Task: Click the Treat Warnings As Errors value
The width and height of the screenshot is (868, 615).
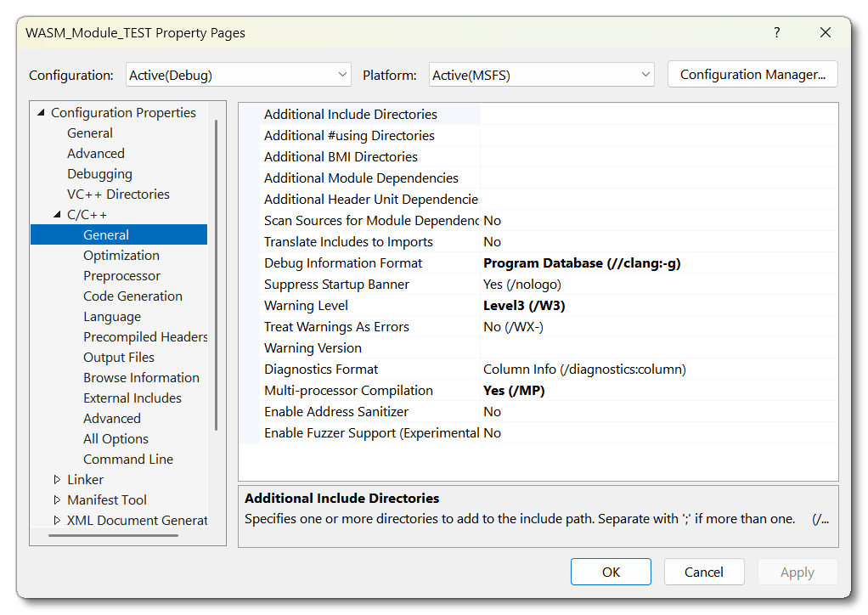Action: point(513,327)
